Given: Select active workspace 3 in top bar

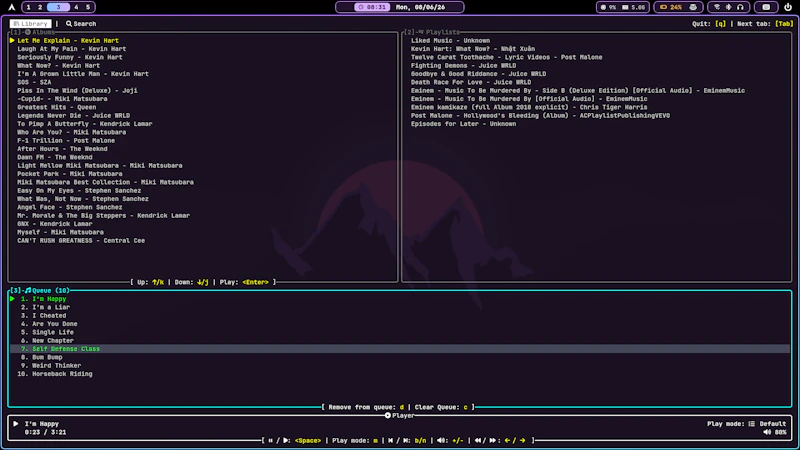Looking at the screenshot, I should pos(58,7).
